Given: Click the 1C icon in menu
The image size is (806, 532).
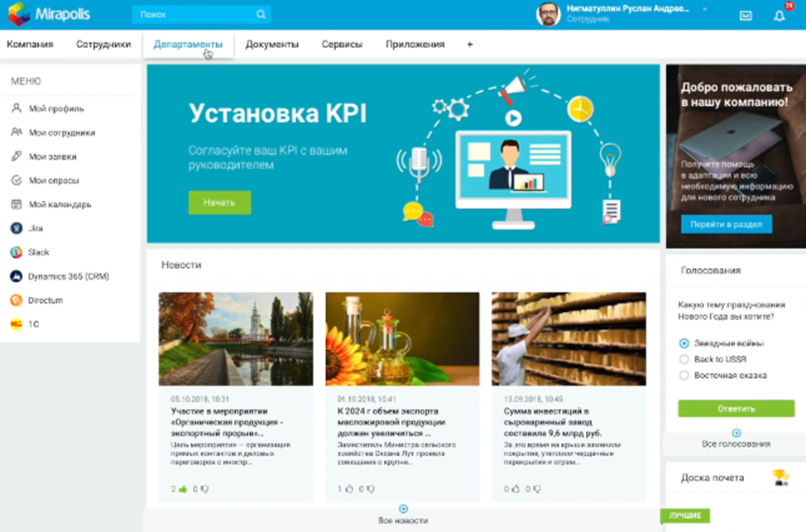Looking at the screenshot, I should tap(17, 324).
